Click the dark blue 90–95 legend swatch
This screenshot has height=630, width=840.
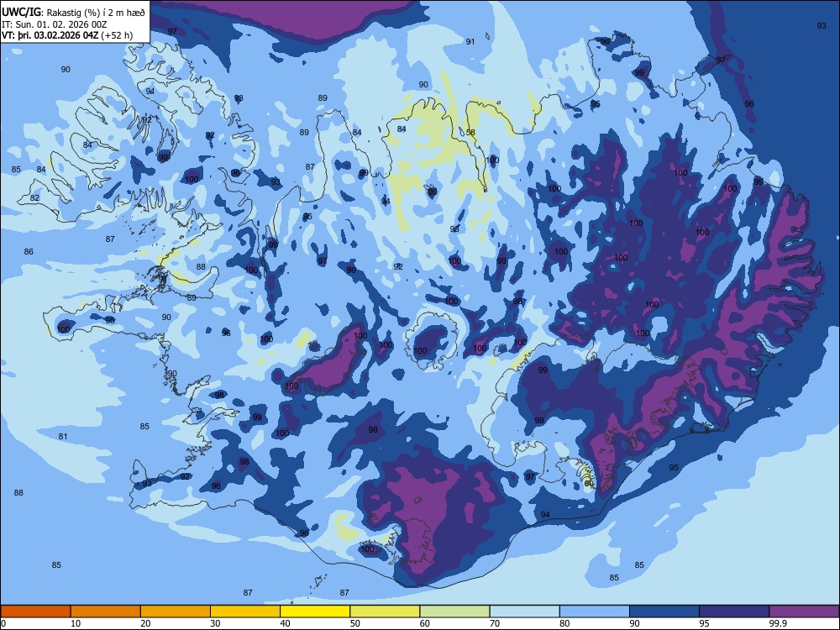tap(664, 612)
